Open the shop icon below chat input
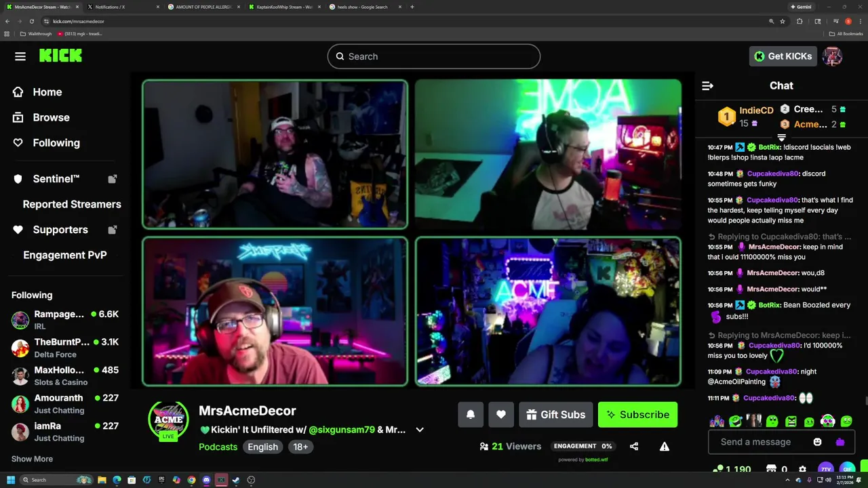The height and width of the screenshot is (488, 868). (x=771, y=469)
